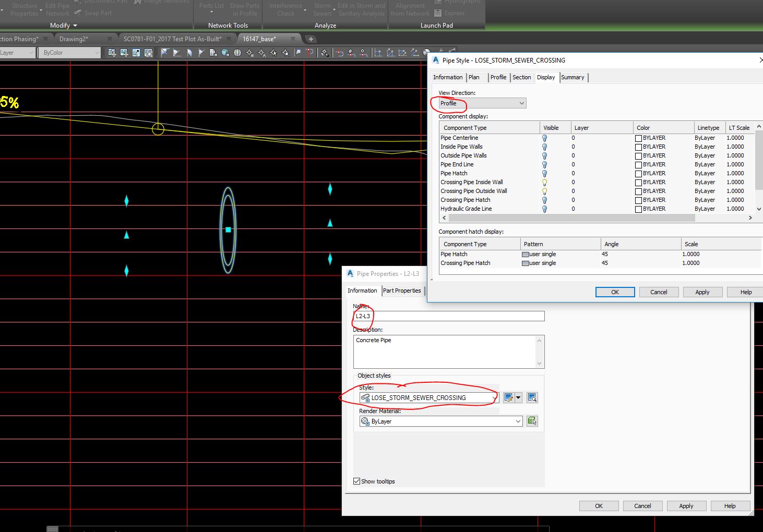Click OK in the Pipe Properties dialog
Image resolution: width=763 pixels, height=532 pixels.
[x=598, y=505]
